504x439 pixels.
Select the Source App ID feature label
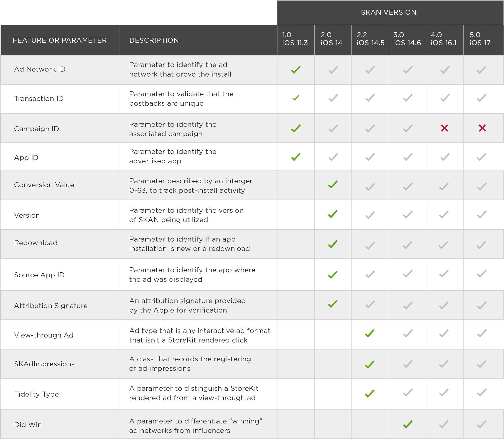click(x=39, y=275)
